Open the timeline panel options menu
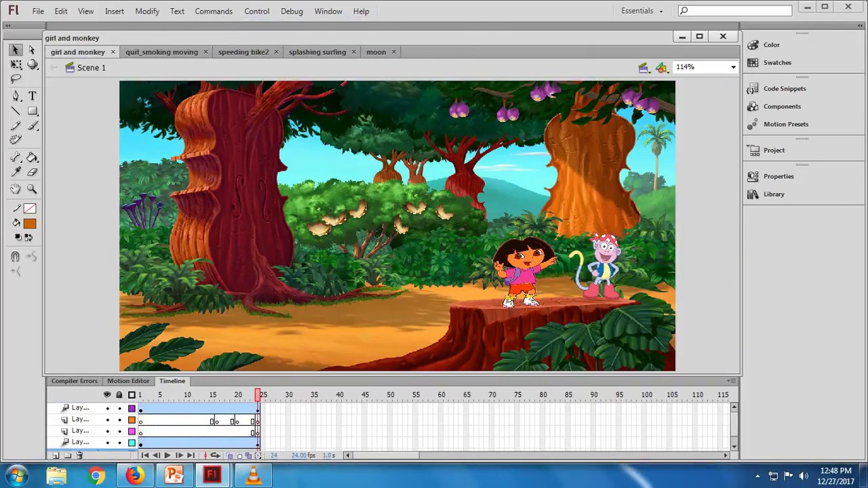Screen dimensions: 868x488 tap(731, 381)
